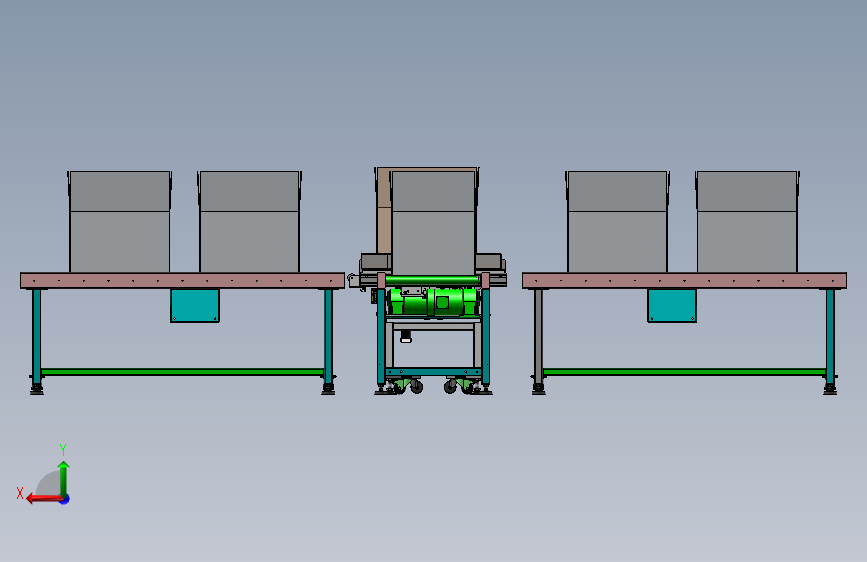Select the green crossbar under the right table

click(x=685, y=372)
